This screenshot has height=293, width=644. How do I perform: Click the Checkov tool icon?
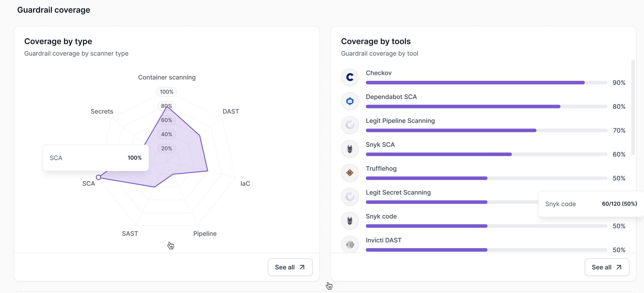coord(350,77)
